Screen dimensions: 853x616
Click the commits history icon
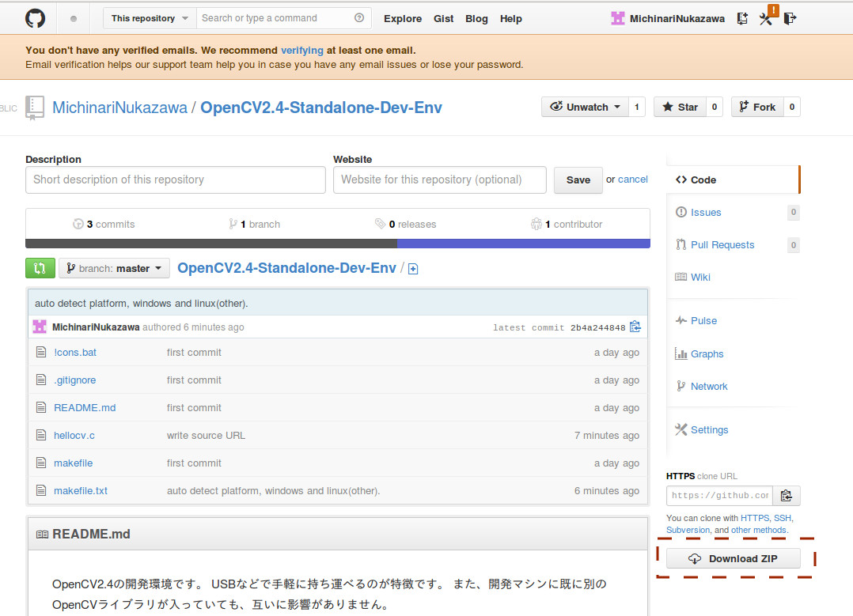click(x=78, y=224)
